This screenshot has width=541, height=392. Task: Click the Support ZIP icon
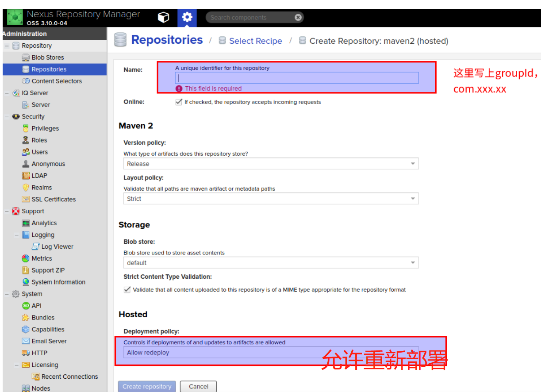[26, 270]
